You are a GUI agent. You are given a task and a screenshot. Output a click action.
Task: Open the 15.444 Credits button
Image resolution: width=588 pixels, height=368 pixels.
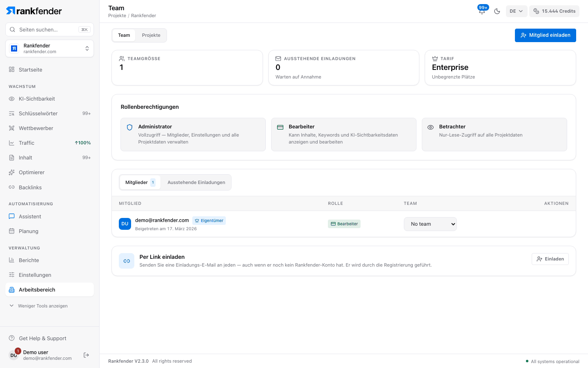(555, 11)
